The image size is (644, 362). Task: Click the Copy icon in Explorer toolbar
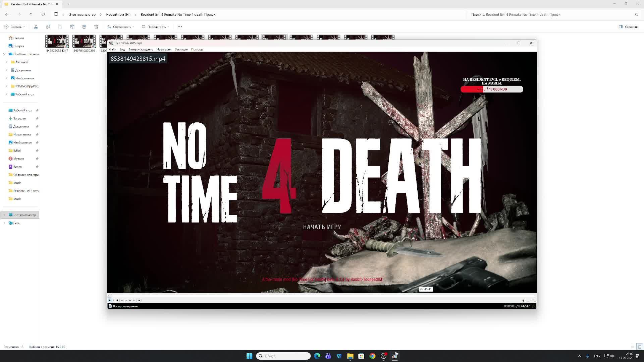pyautogui.click(x=48, y=27)
